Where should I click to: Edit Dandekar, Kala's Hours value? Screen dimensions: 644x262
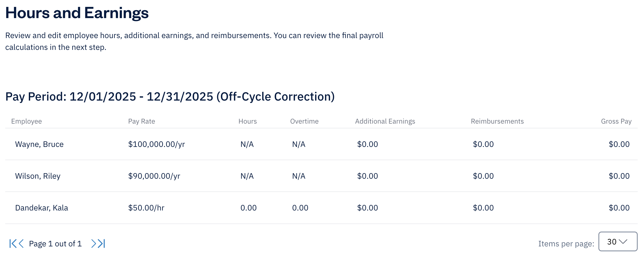tap(248, 208)
